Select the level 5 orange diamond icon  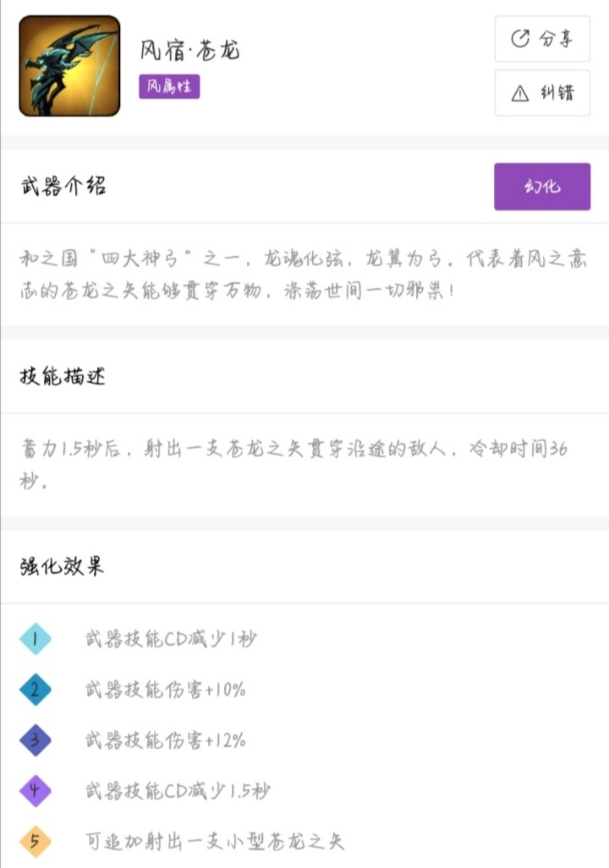[x=35, y=842]
